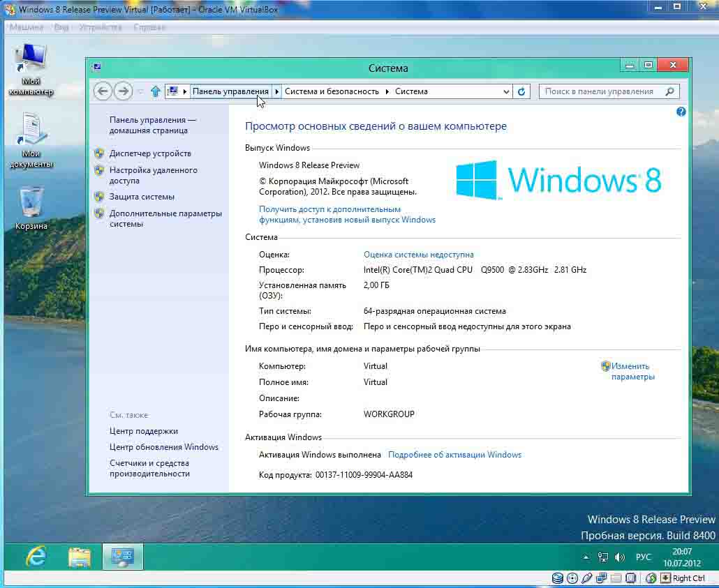The height and width of the screenshot is (588, 719).
Task: Click the link to get additional Windows features
Action: coord(347,215)
